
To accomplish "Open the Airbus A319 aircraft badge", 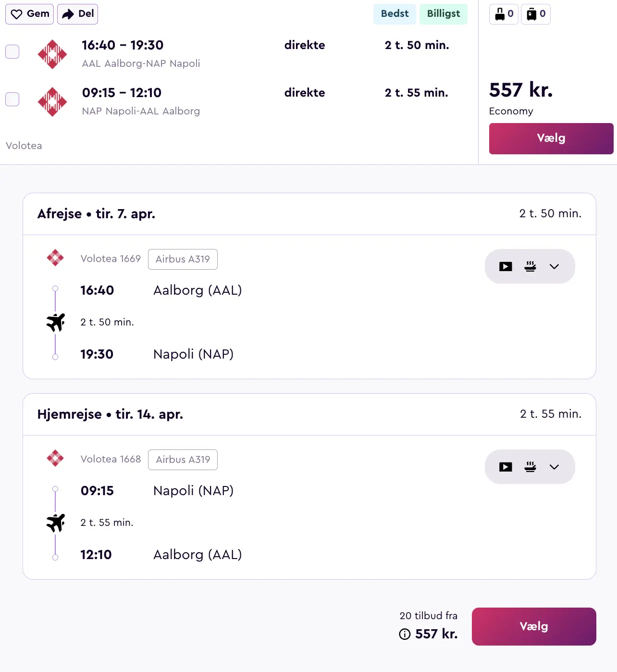I will click(183, 259).
